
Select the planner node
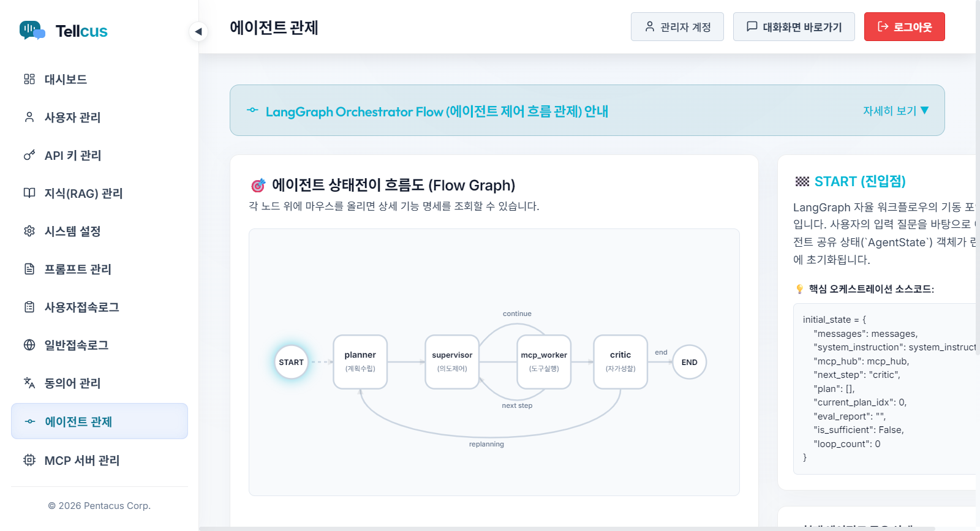(x=360, y=361)
